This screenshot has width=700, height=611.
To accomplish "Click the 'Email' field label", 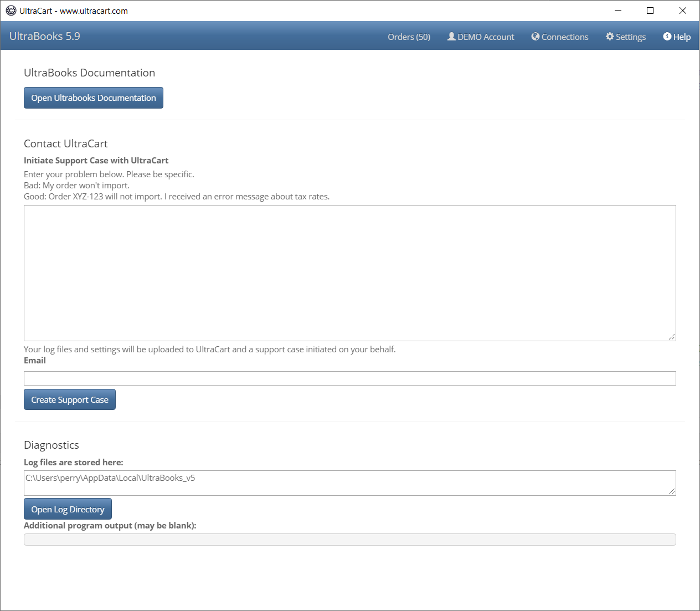I will click(x=35, y=360).
